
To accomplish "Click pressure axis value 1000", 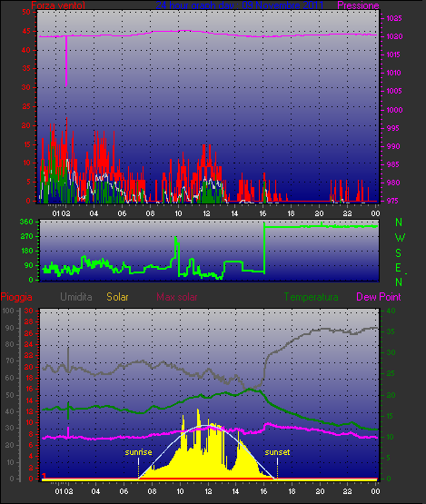I will click(x=394, y=110).
